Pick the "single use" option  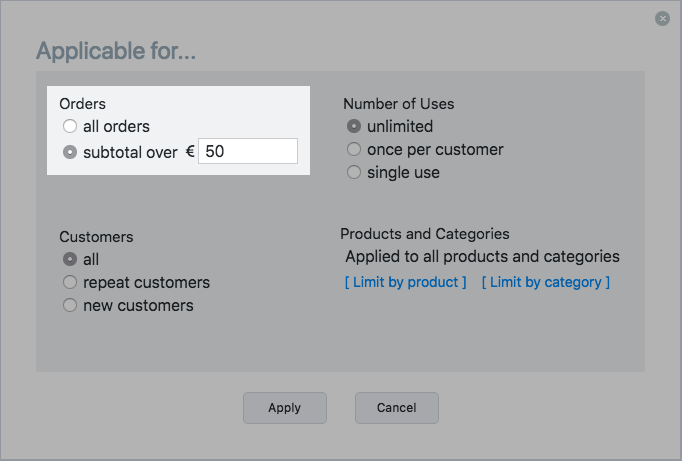coord(354,173)
